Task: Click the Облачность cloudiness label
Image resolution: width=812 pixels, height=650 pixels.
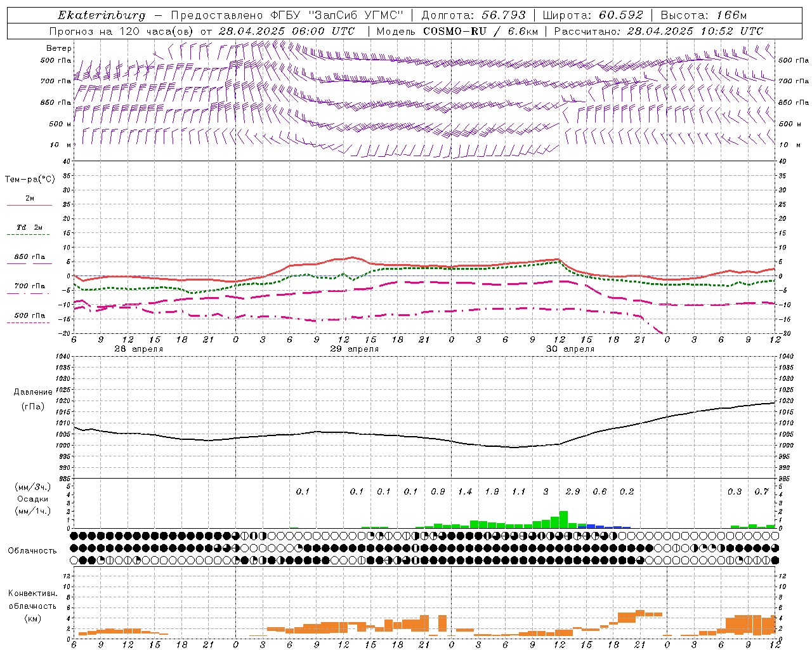Action: coord(32,551)
